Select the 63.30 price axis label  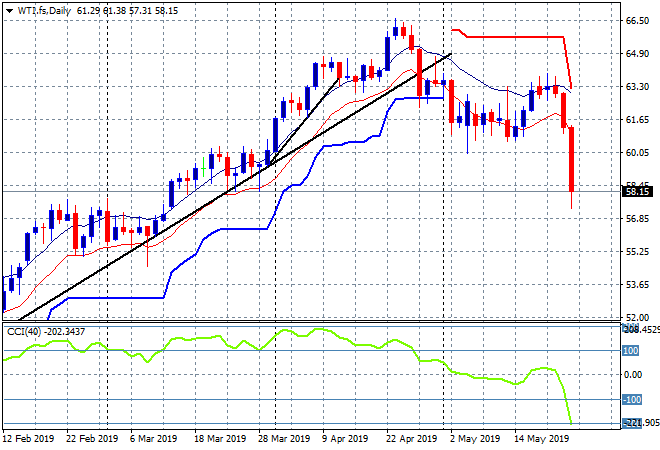[x=637, y=86]
